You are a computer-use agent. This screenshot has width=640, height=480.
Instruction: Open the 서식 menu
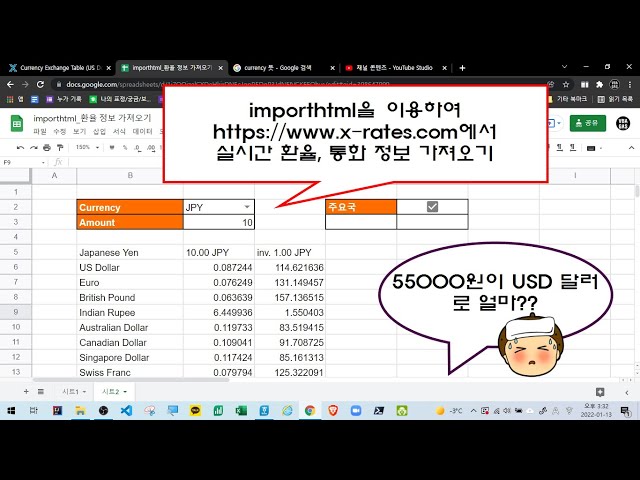[x=119, y=131]
